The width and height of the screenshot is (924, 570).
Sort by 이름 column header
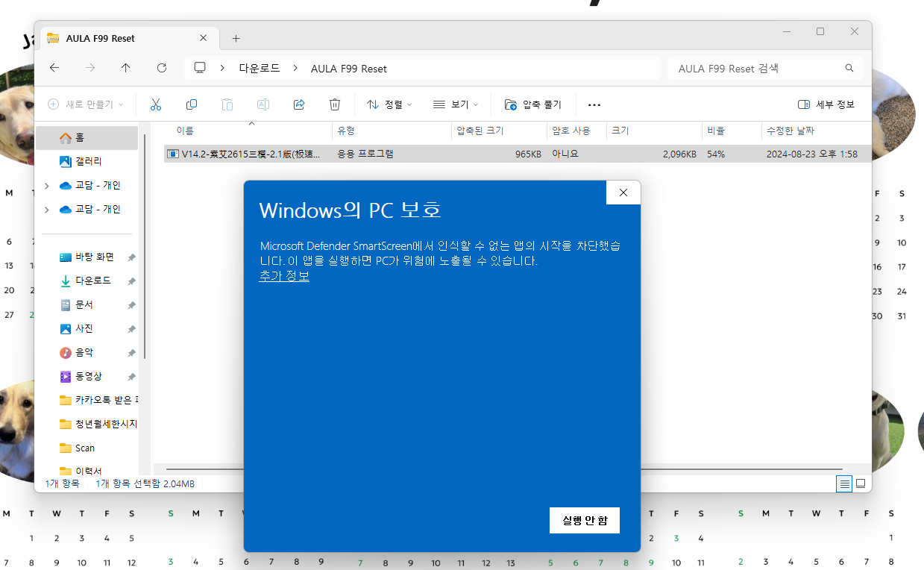(185, 131)
